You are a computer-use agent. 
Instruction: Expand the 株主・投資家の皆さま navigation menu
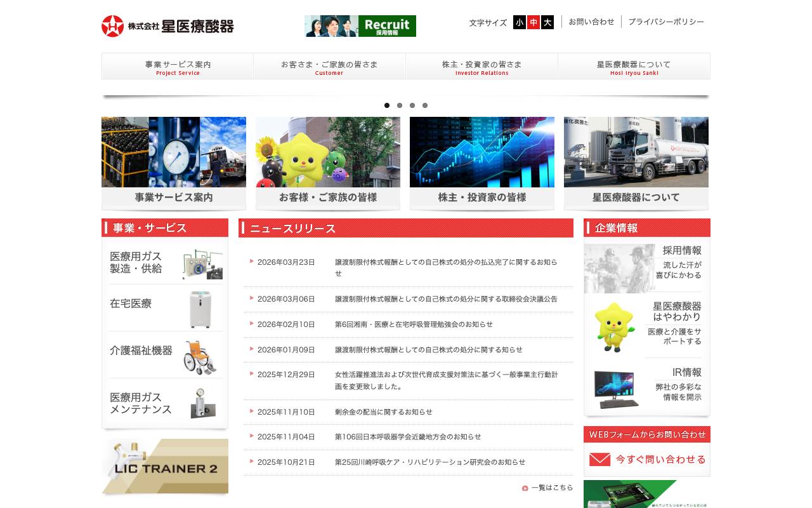click(481, 66)
